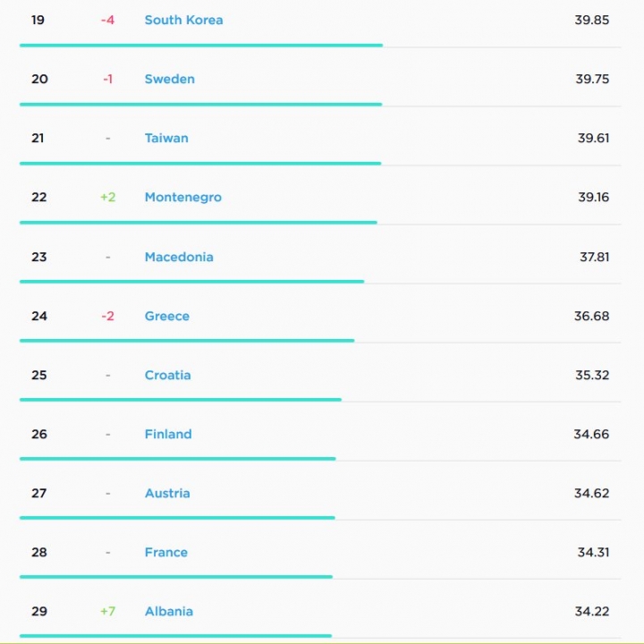Open the Sweden country link

coord(170,79)
